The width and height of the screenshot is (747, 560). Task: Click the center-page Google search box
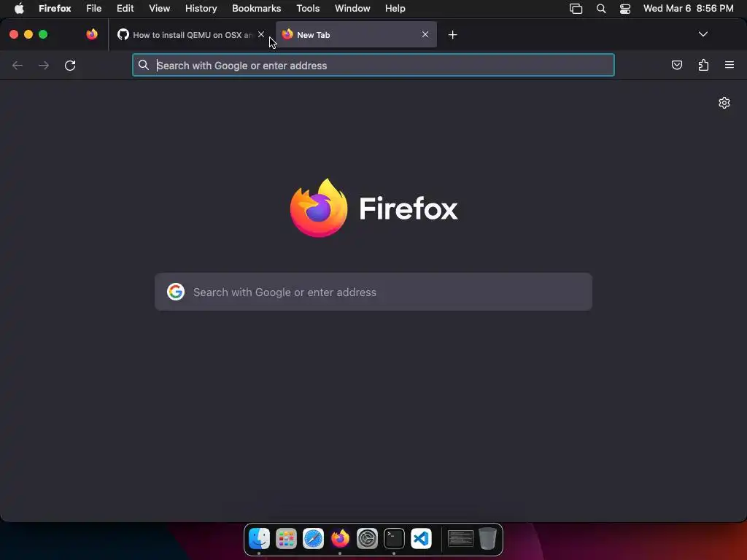coord(373,292)
